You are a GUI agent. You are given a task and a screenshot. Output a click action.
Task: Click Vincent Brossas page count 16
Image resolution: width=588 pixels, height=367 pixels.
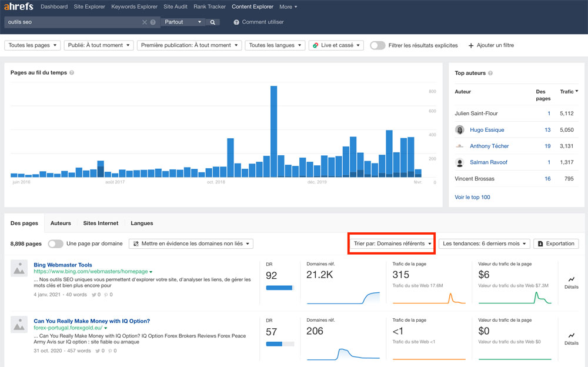pyautogui.click(x=547, y=179)
